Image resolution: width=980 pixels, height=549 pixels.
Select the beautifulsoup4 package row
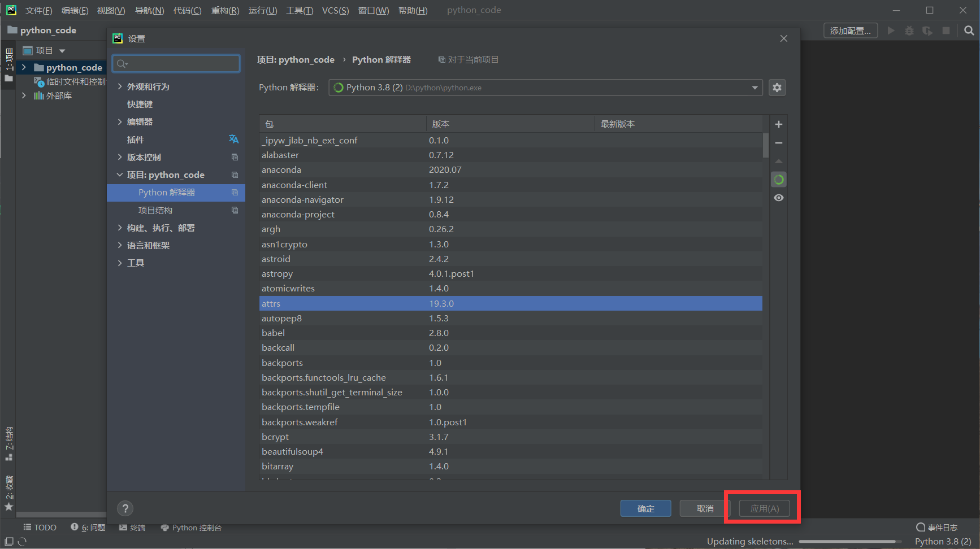[x=511, y=451]
